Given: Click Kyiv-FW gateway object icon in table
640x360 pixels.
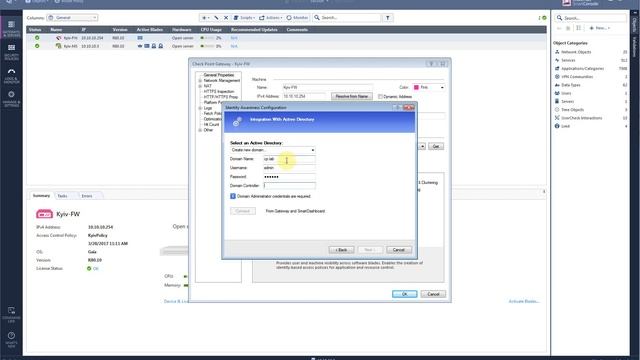Looking at the screenshot, I should click(x=58, y=38).
